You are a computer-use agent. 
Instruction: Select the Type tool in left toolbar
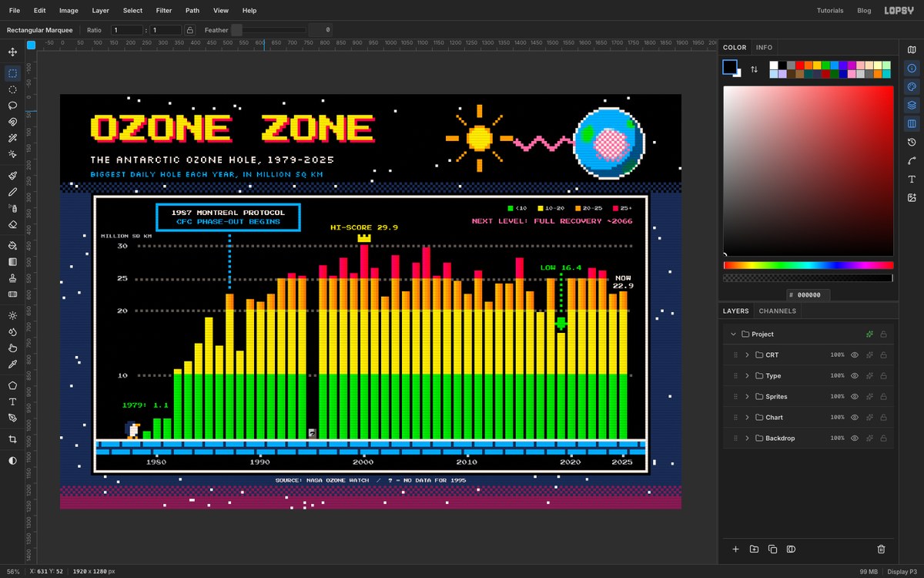coord(12,402)
